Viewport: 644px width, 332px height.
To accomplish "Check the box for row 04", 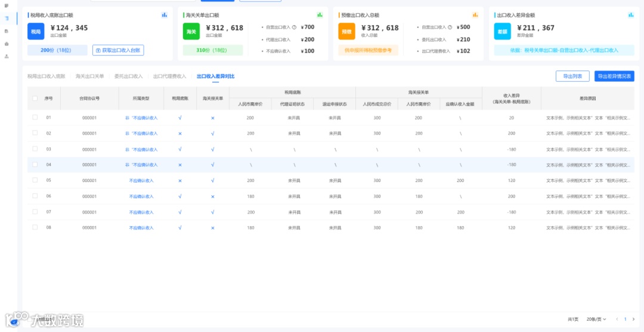I will [x=35, y=164].
